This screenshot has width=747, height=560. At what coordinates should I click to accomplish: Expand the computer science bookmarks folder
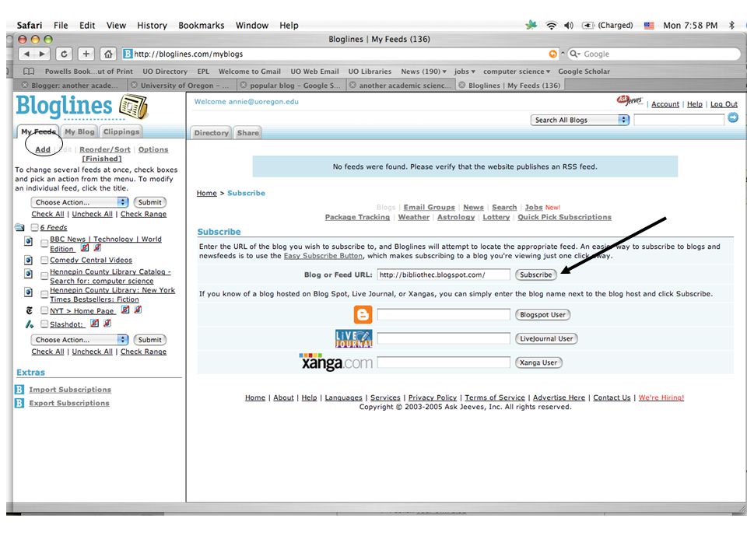[x=517, y=72]
